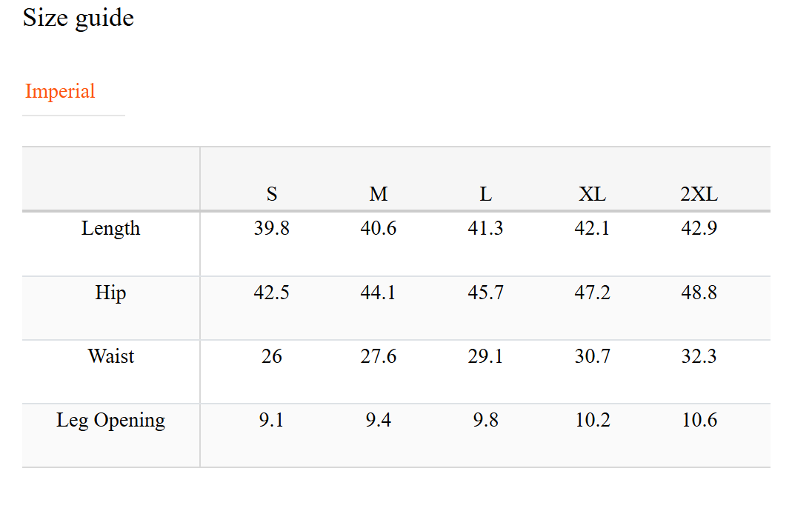This screenshot has width=812, height=511.
Task: Click Leg Opening value 10.2 for XL
Action: [592, 421]
